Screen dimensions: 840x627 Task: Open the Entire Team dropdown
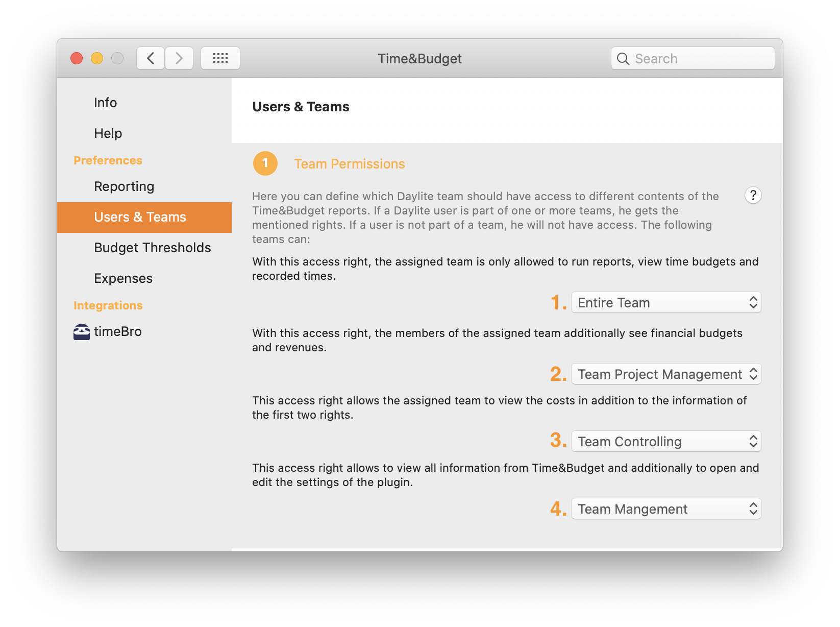click(x=666, y=303)
